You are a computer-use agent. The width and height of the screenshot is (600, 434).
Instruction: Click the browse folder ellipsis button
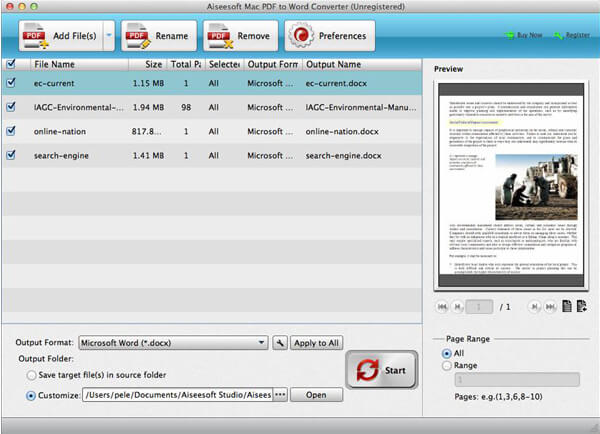280,395
